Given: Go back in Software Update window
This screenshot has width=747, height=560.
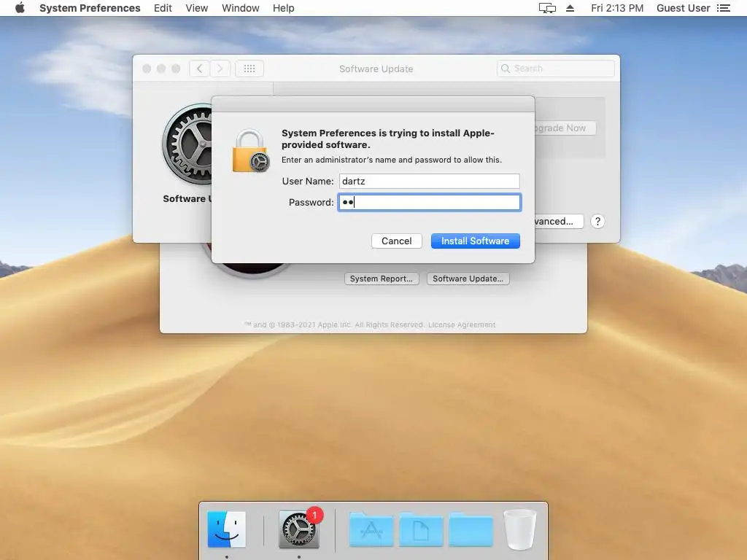Looking at the screenshot, I should coord(200,69).
